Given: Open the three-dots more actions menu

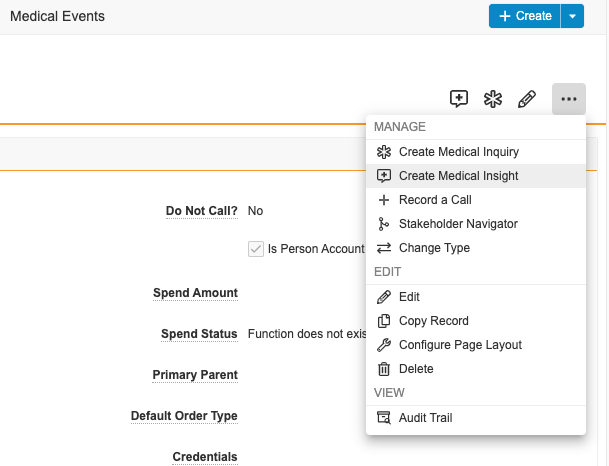Looking at the screenshot, I should click(x=568, y=99).
